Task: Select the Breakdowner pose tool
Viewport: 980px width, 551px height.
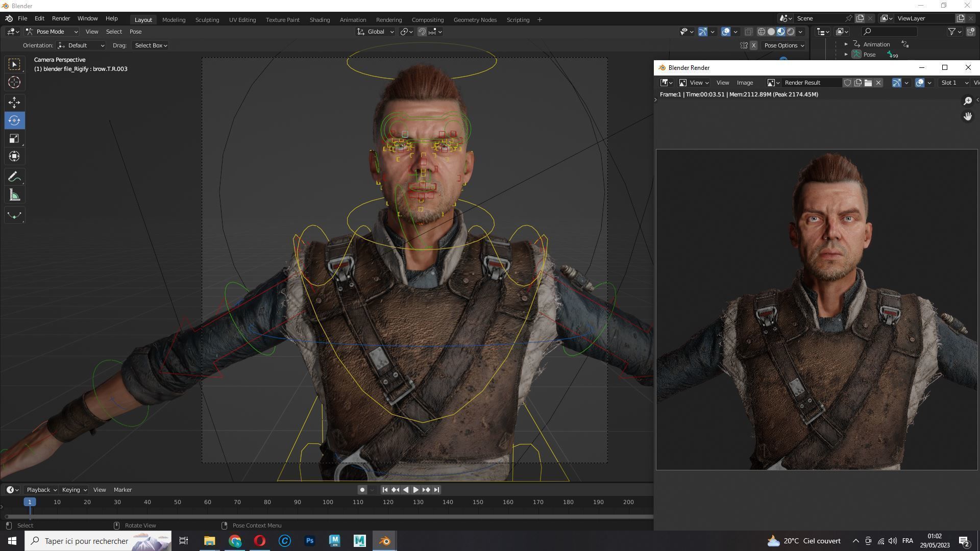Action: 14,215
